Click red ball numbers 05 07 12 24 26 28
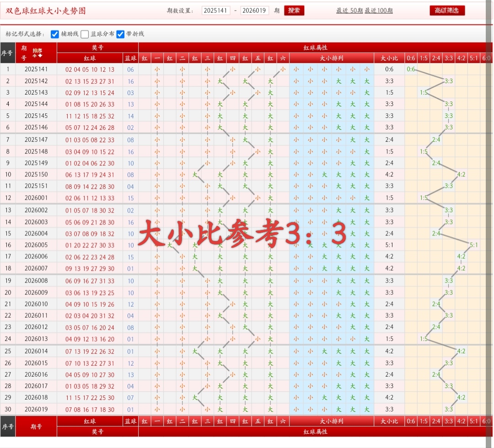The image size is (494, 448). 90,128
